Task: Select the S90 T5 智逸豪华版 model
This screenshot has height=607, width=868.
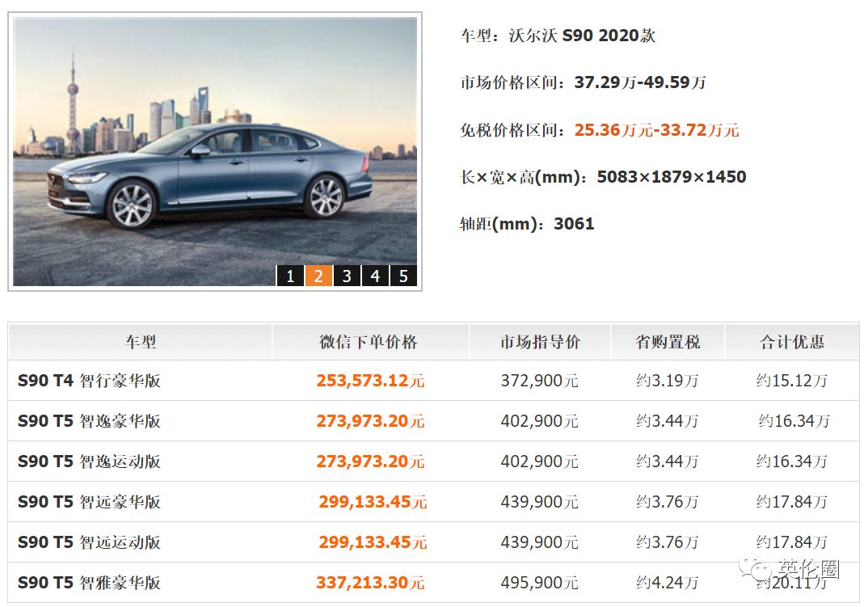Action: [89, 421]
